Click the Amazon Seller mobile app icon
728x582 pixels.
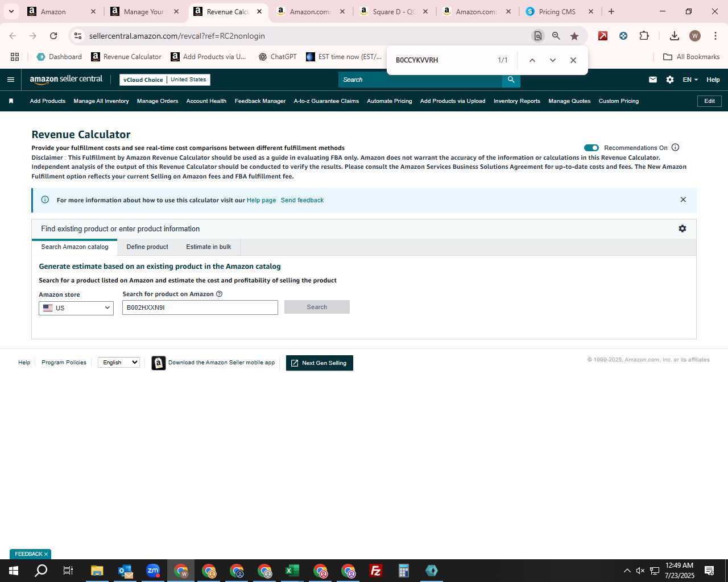159,363
